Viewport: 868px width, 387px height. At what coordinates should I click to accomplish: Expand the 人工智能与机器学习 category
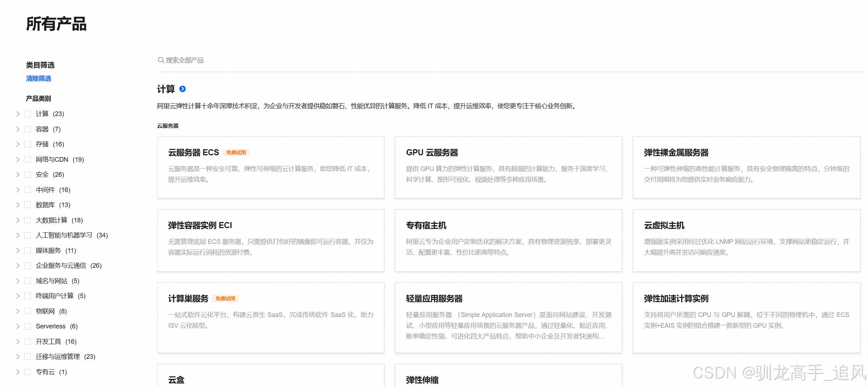(x=18, y=235)
